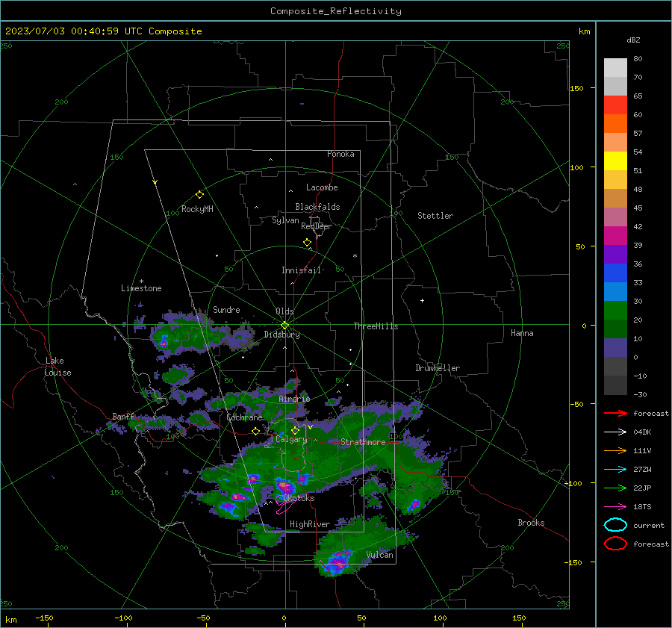Click the Brooks label
Image resolution: width=672 pixels, height=628 pixels.
pyautogui.click(x=531, y=523)
